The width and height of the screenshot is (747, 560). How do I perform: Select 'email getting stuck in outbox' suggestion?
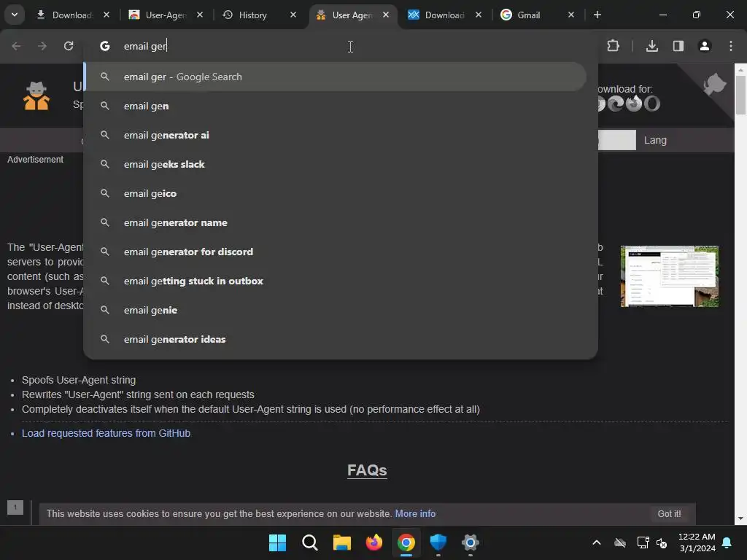point(336,281)
